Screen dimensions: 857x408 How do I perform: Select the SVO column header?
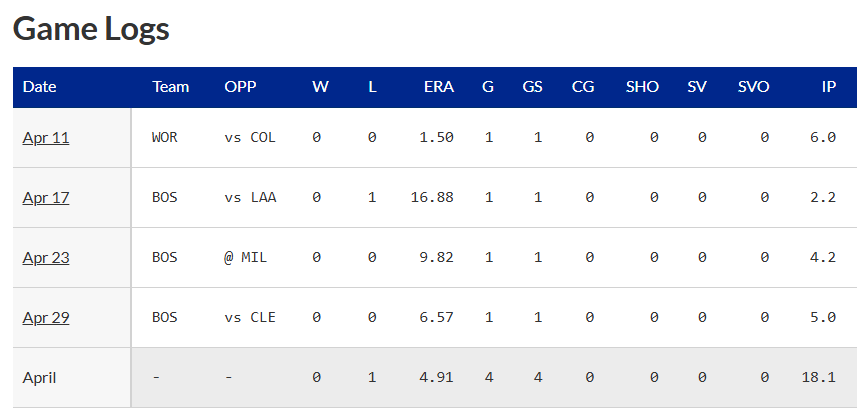(x=753, y=87)
